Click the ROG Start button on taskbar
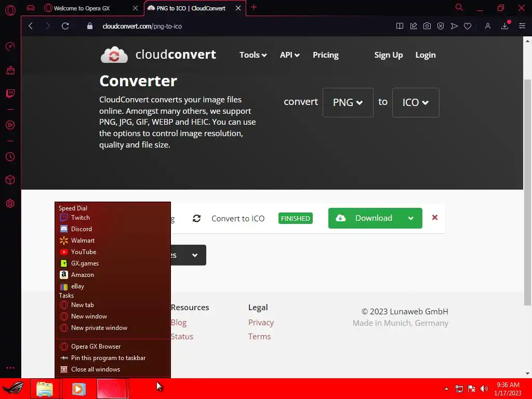This screenshot has width=532, height=399. coord(14,389)
